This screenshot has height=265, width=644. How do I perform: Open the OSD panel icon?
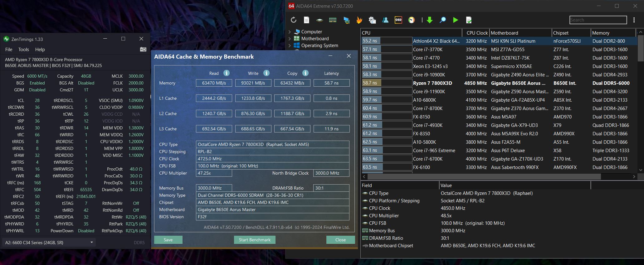tap(398, 20)
